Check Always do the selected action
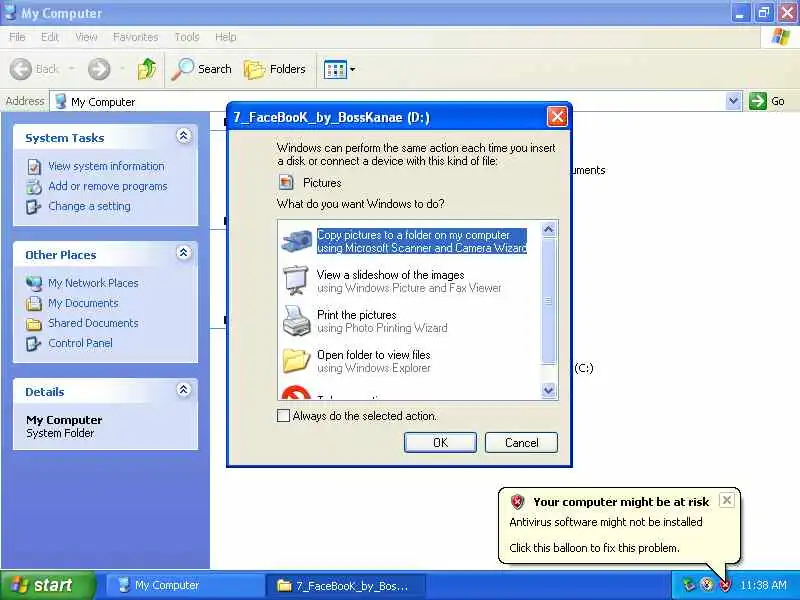The height and width of the screenshot is (600, 800). point(283,415)
